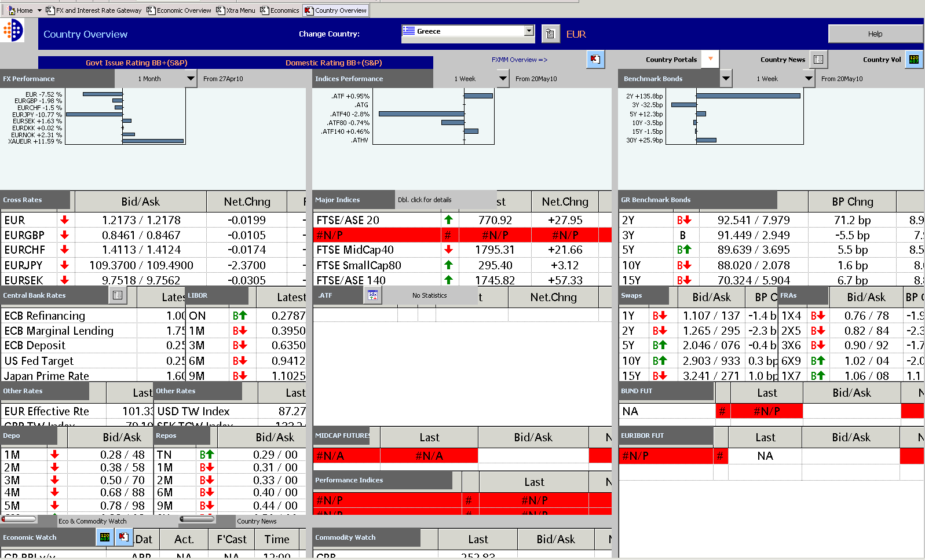Click the Domestic Rating BB+(S&P) text
925x560 pixels.
[x=334, y=63]
